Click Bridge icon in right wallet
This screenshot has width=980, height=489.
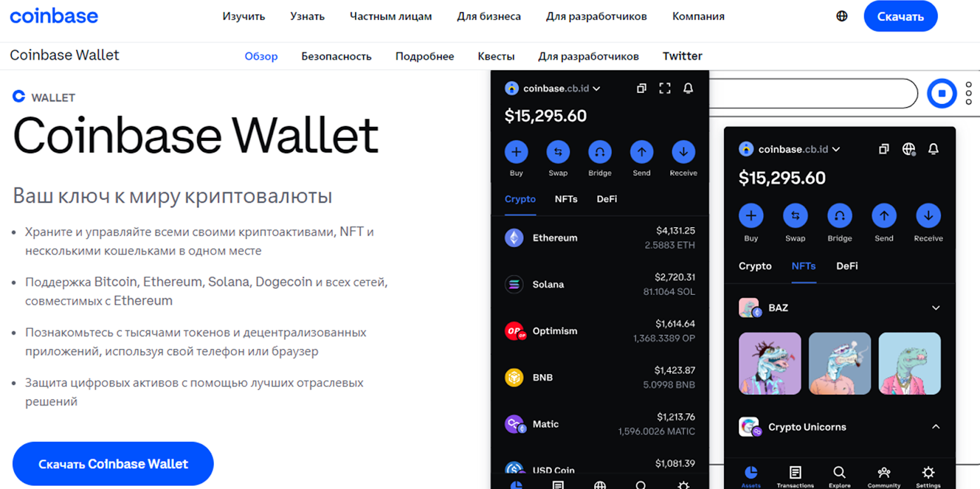[840, 215]
